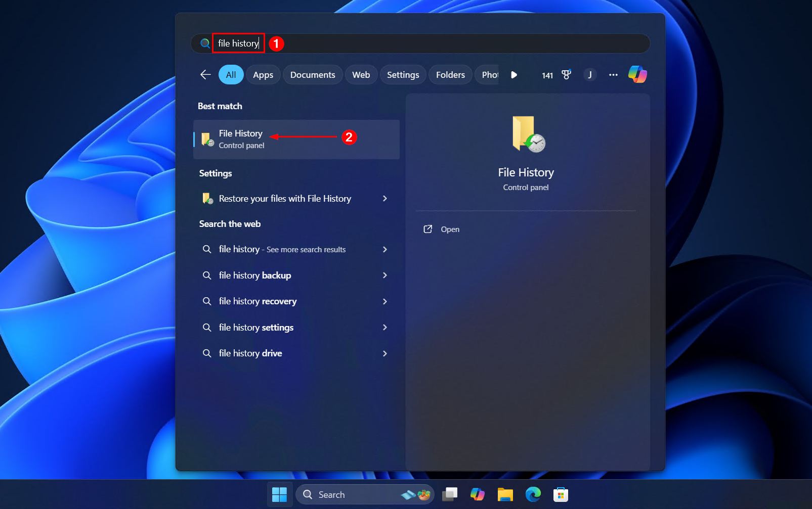Open File History via the Open link

(450, 229)
